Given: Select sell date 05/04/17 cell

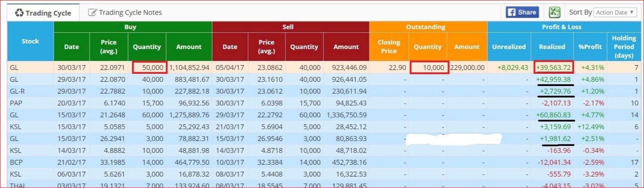Looking at the screenshot, I should point(230,67).
